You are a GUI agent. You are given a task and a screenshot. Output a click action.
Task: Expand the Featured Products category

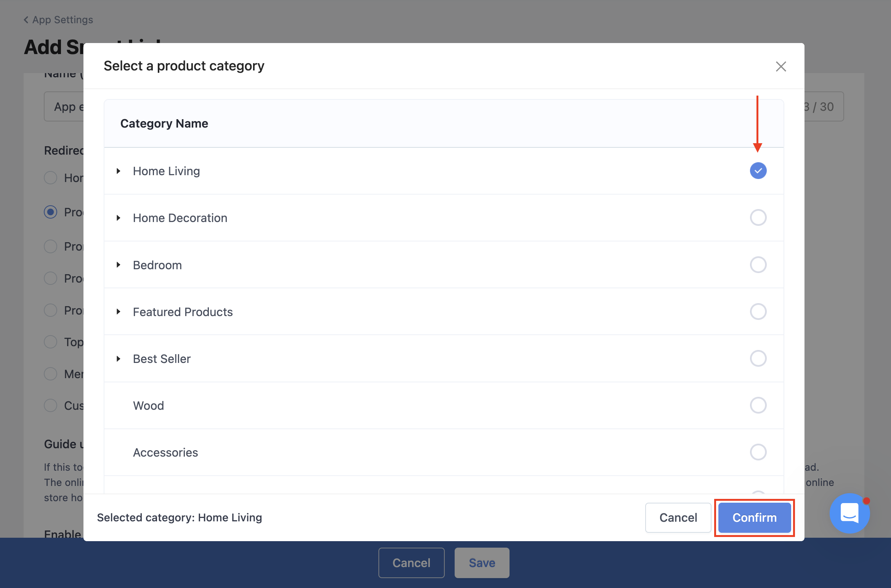[x=119, y=312]
